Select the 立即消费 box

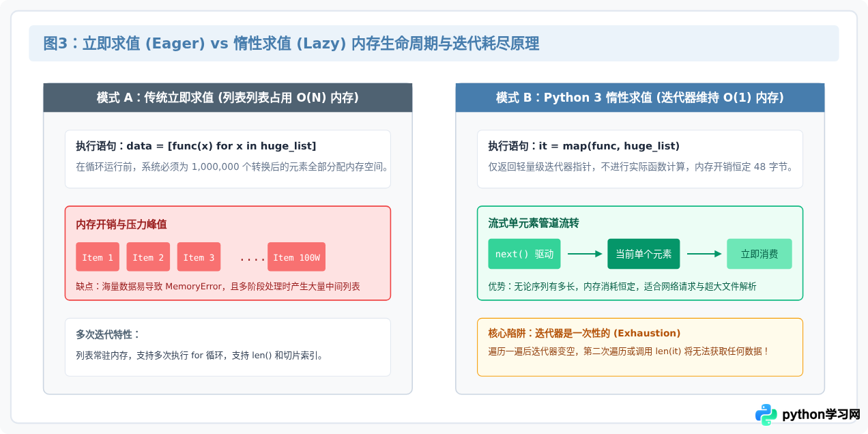pyautogui.click(x=759, y=254)
